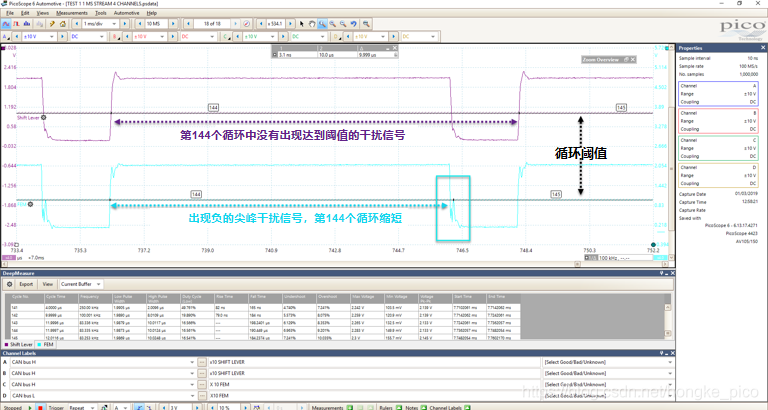Select rising edge trigger icon

coord(140,407)
